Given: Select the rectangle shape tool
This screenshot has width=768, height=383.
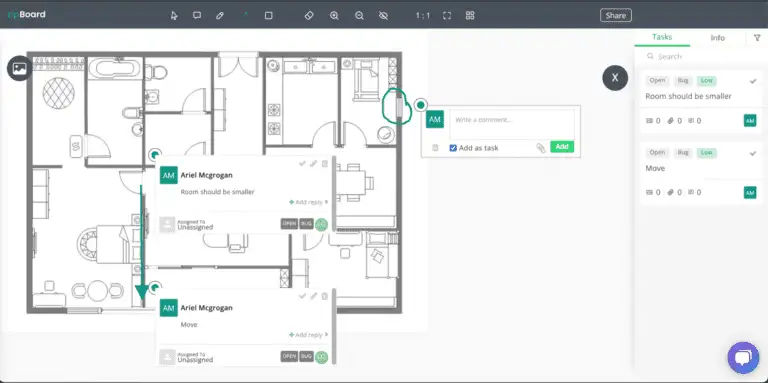Looking at the screenshot, I should click(x=268, y=16).
